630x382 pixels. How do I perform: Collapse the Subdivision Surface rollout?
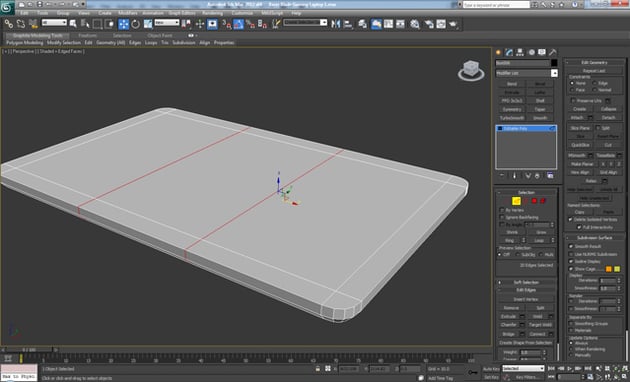click(x=595, y=237)
